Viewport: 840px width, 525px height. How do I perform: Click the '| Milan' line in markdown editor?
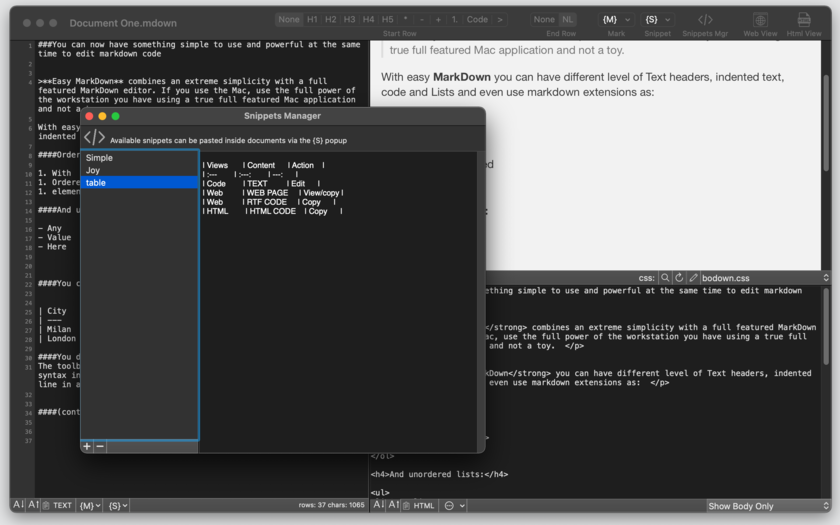click(55, 329)
